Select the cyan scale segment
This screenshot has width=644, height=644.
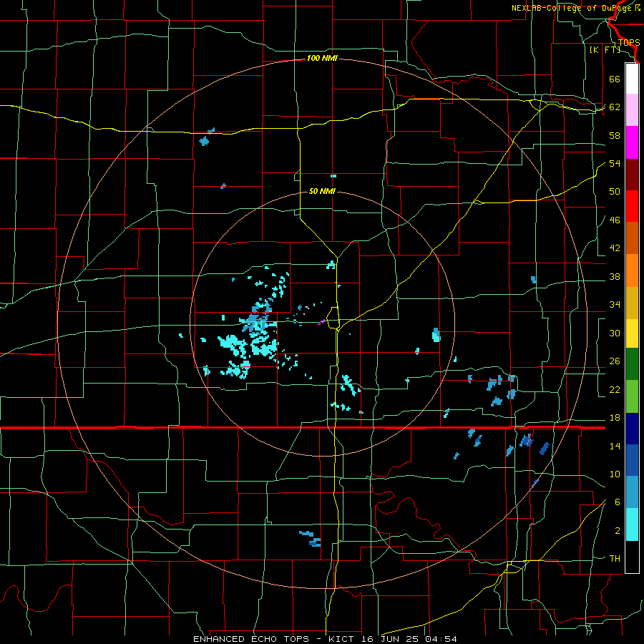[x=632, y=524]
